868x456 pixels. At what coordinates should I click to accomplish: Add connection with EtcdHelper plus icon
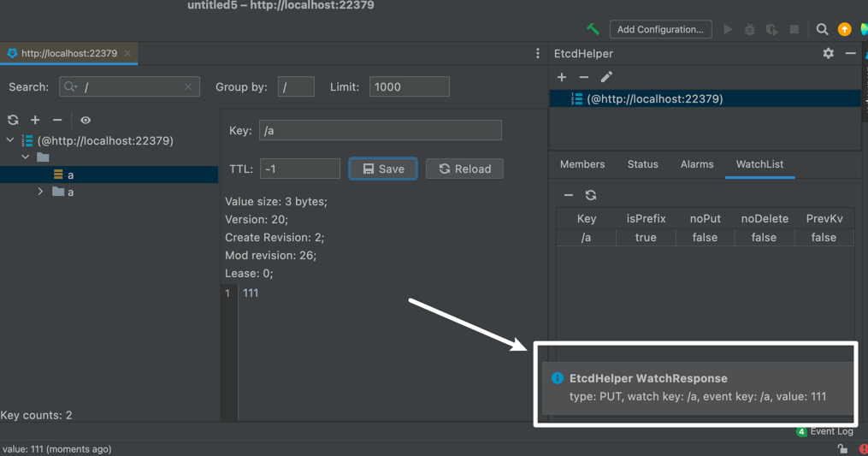pos(562,77)
